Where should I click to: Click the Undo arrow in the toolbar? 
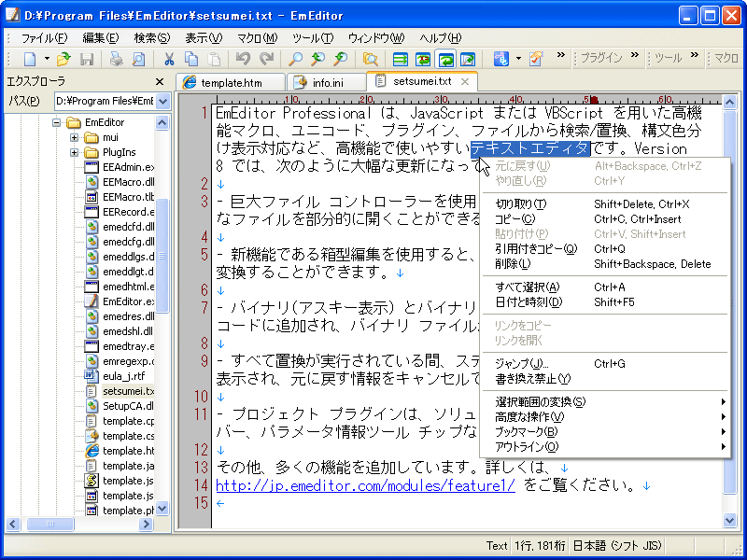(243, 59)
